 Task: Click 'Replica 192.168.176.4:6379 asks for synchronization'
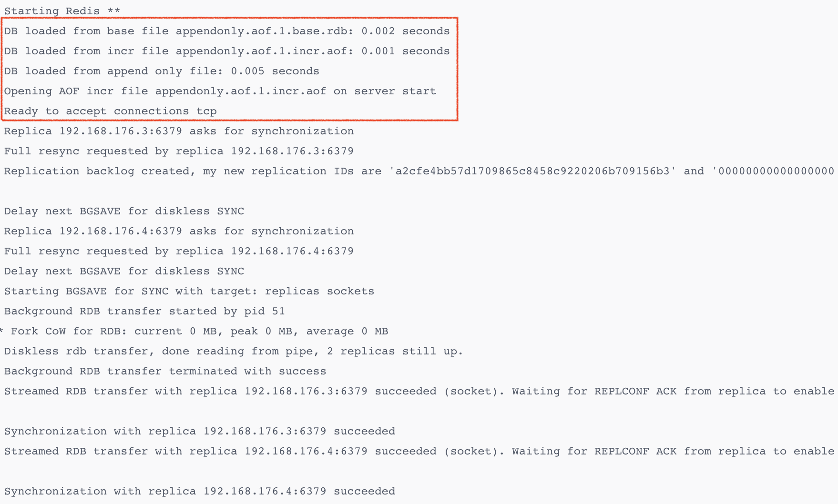[x=179, y=231]
